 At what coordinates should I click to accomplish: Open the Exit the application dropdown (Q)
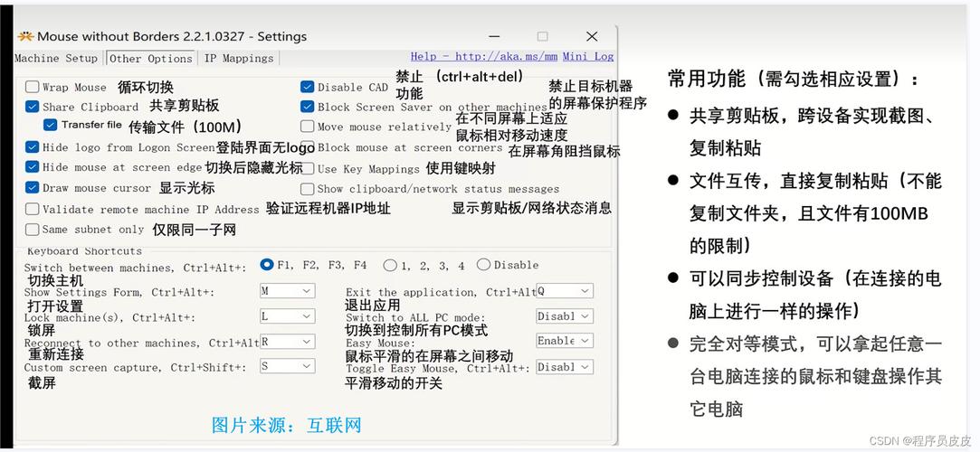[x=565, y=291]
